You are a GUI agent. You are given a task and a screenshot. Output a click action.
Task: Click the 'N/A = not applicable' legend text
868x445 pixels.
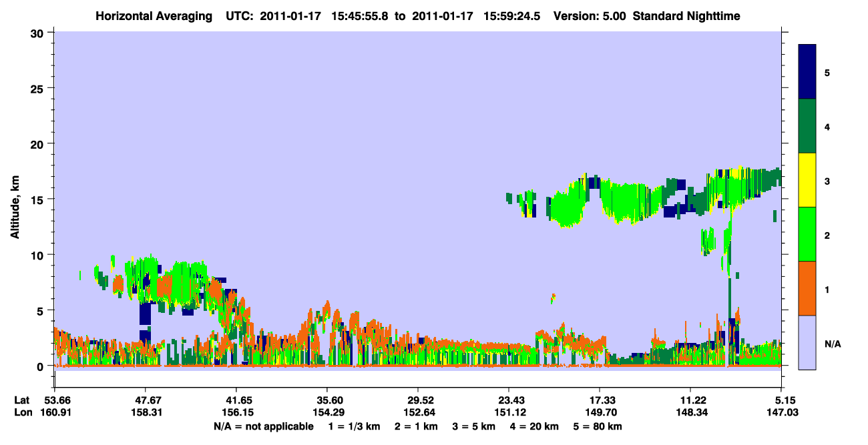point(263,426)
